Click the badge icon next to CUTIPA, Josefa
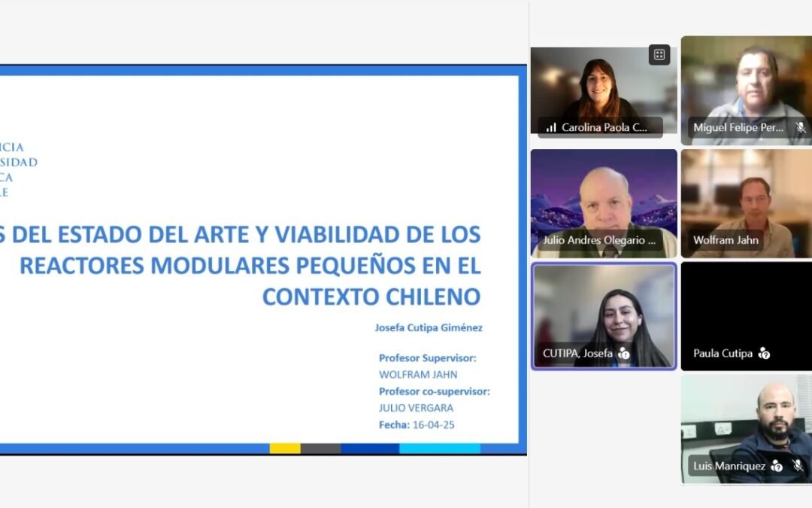812x508 pixels. [623, 353]
